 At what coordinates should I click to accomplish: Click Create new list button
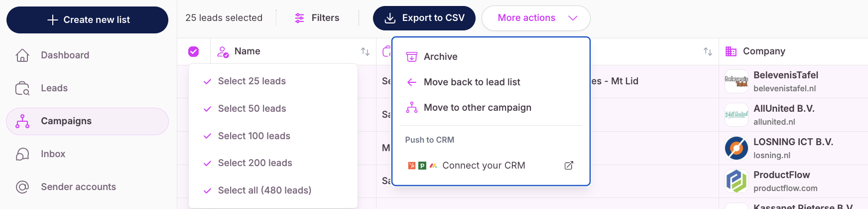(x=87, y=20)
